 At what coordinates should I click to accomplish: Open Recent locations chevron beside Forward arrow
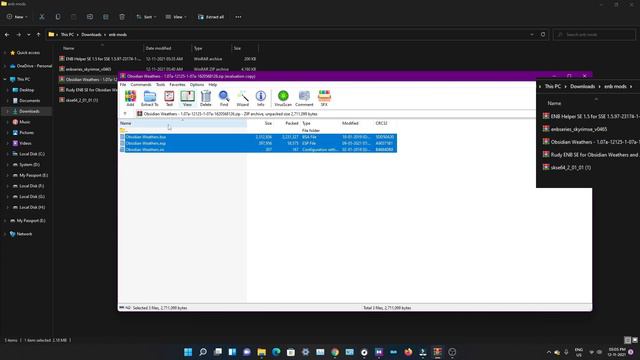tap(29, 35)
